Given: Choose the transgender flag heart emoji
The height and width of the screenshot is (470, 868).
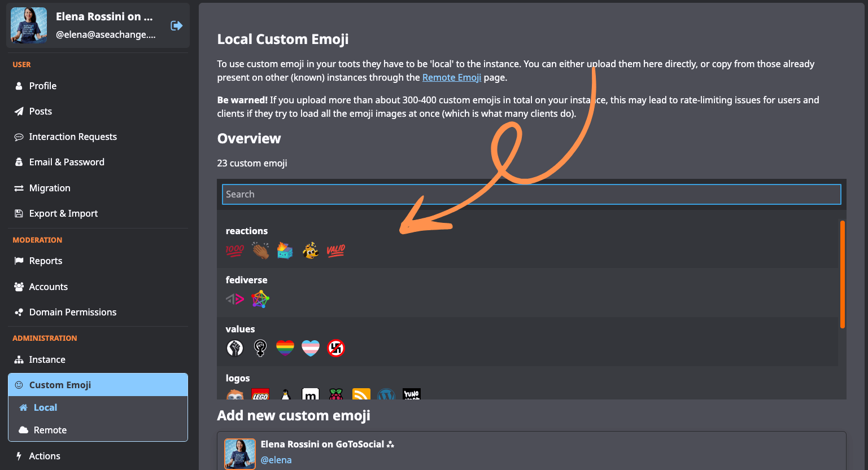Looking at the screenshot, I should click(x=311, y=348).
